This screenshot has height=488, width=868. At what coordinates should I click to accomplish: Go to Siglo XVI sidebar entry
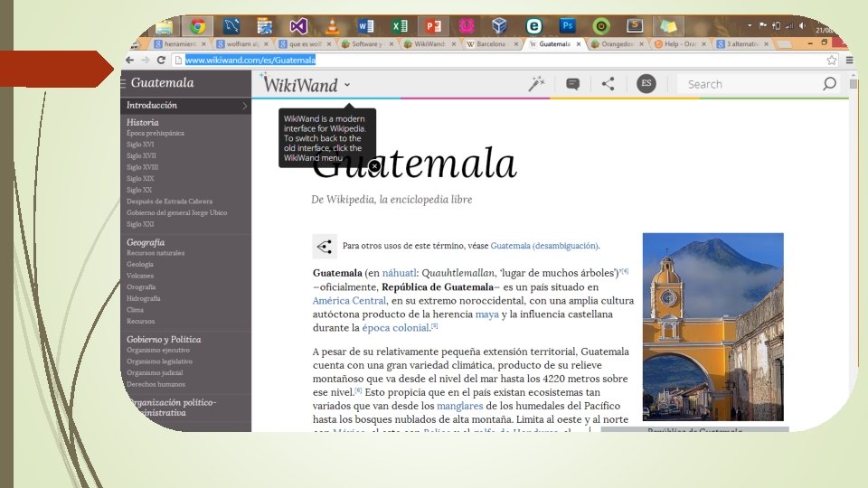(x=140, y=145)
